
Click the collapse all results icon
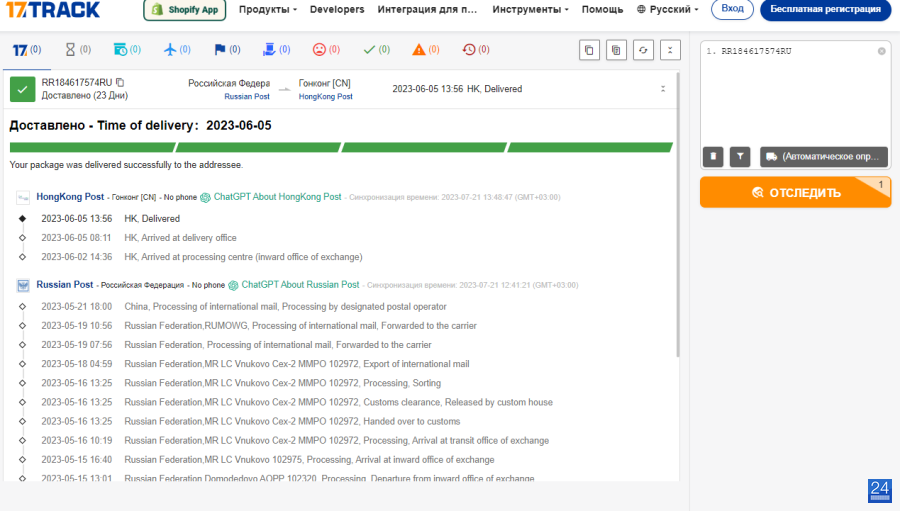(670, 50)
